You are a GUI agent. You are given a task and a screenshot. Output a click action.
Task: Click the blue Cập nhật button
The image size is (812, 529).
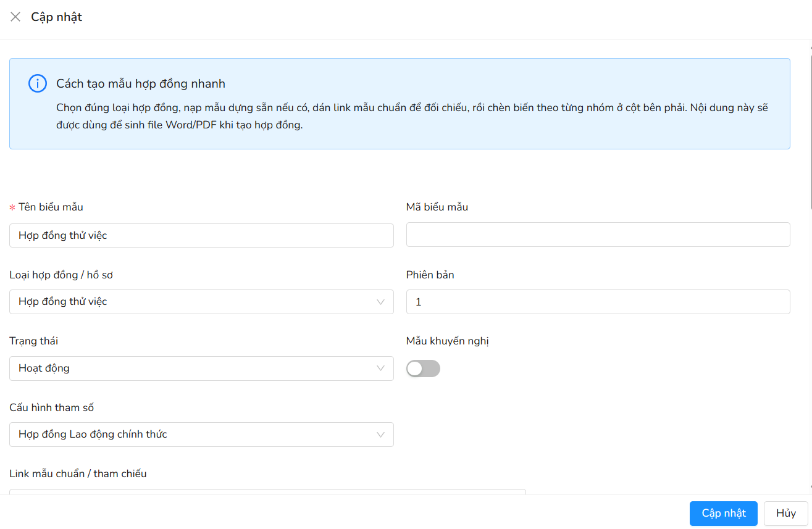(724, 513)
